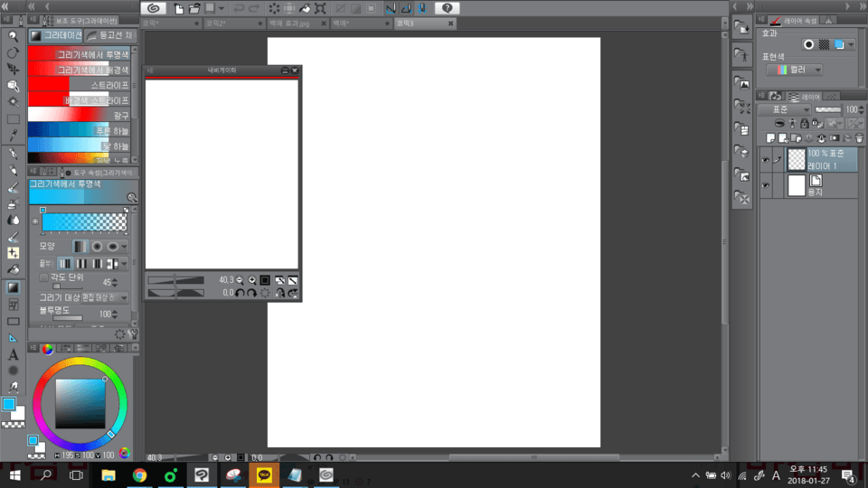The height and width of the screenshot is (488, 868).
Task: Open color wheel palette tab
Action: click(48, 349)
